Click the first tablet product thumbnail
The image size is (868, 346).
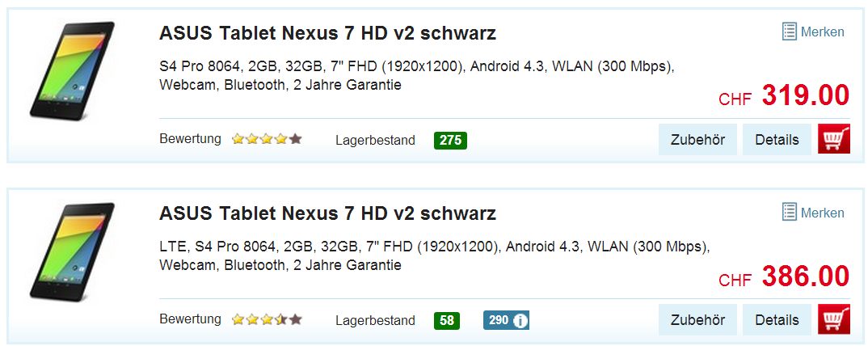coord(73,70)
